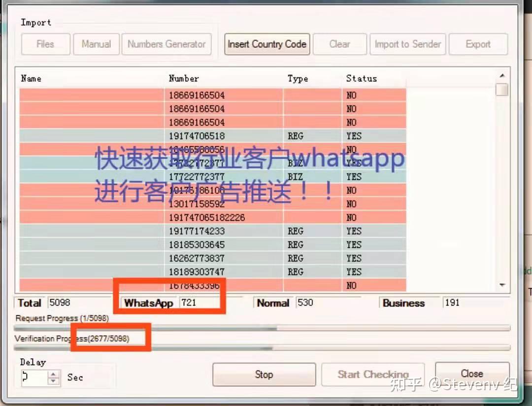Click the Request Progress bar
This screenshot has height=406, width=532.
pyautogui.click(x=262, y=328)
